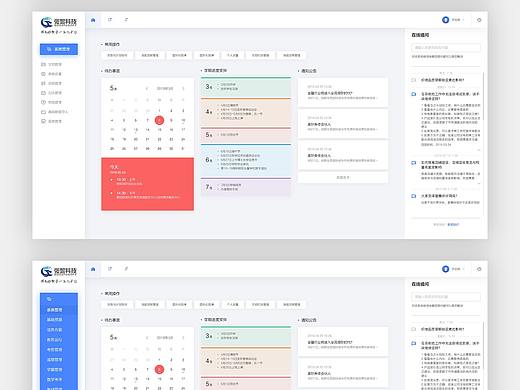The image size is (520, 390).
Task: Select the first item in lower blue menu
Action: (x=59, y=310)
